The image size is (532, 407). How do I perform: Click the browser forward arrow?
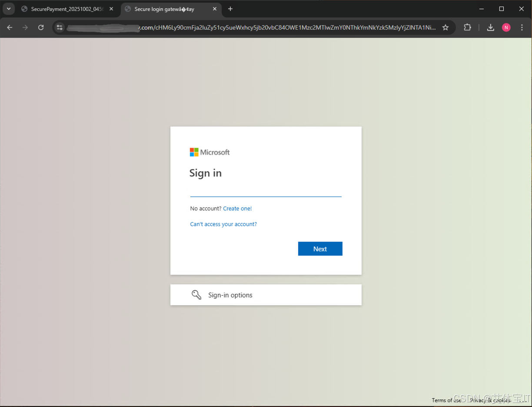click(x=25, y=27)
